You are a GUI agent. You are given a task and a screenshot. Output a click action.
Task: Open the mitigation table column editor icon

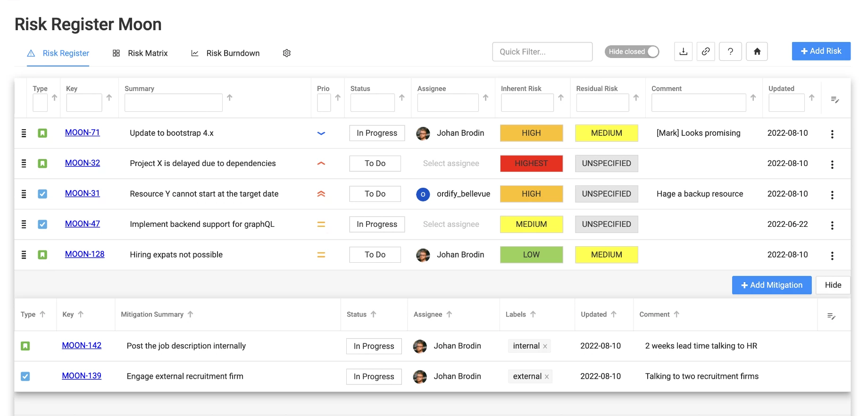click(831, 316)
